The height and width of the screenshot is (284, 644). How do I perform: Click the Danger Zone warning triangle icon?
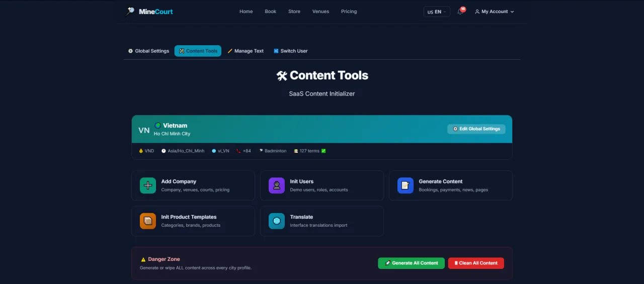[143, 259]
